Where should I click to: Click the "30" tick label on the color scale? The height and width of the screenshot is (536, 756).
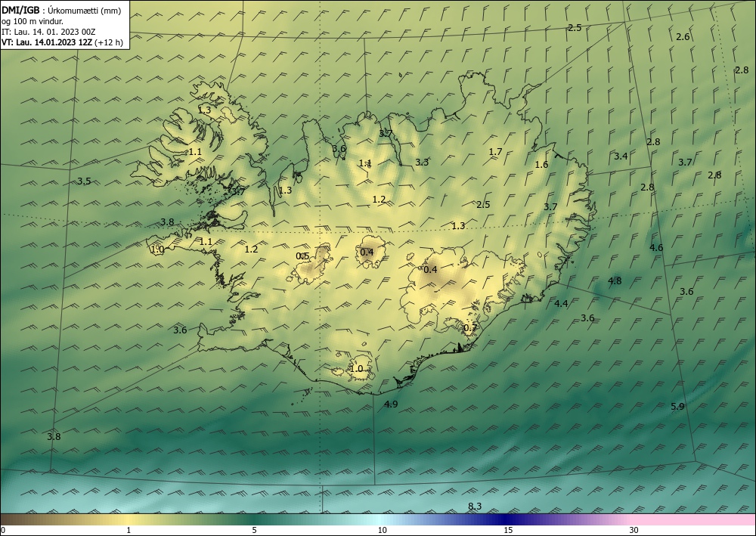(634, 531)
